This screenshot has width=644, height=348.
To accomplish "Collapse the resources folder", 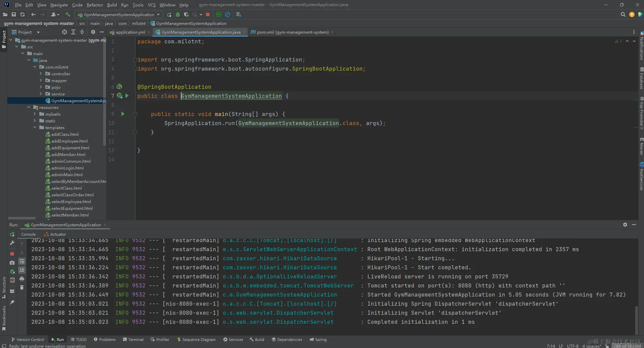I will [29, 107].
